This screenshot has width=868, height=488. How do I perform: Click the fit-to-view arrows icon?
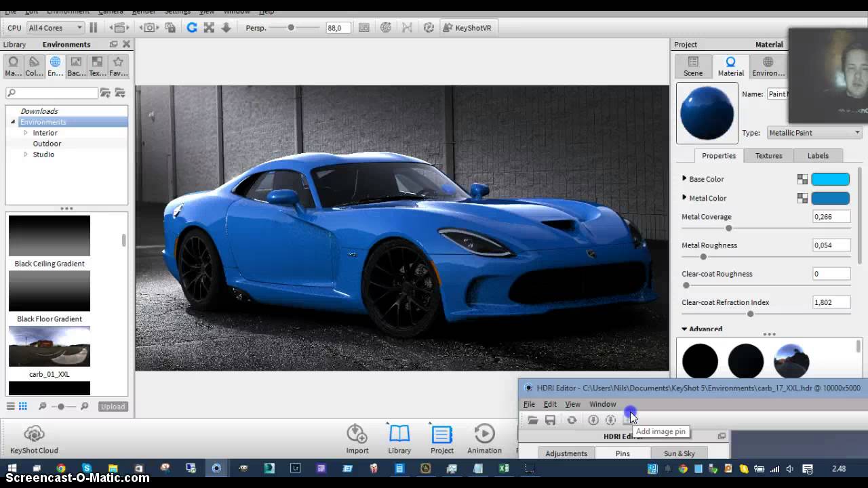tap(209, 28)
